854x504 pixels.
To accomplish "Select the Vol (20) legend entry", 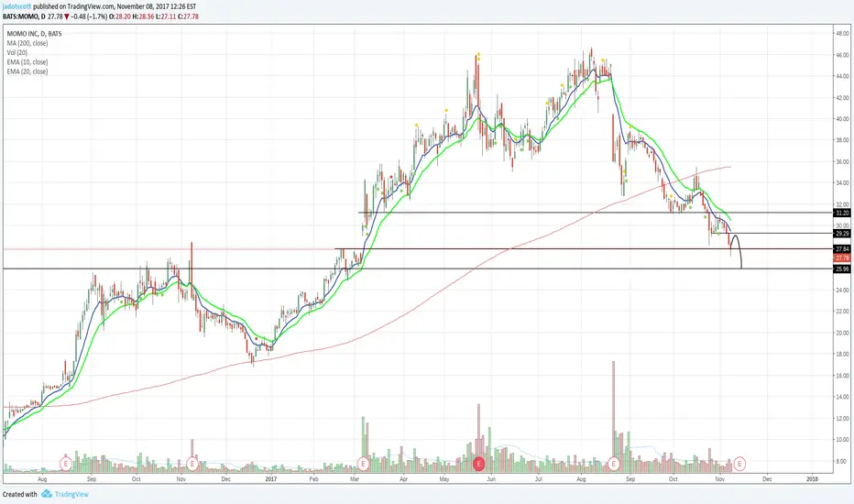I will tap(17, 52).
